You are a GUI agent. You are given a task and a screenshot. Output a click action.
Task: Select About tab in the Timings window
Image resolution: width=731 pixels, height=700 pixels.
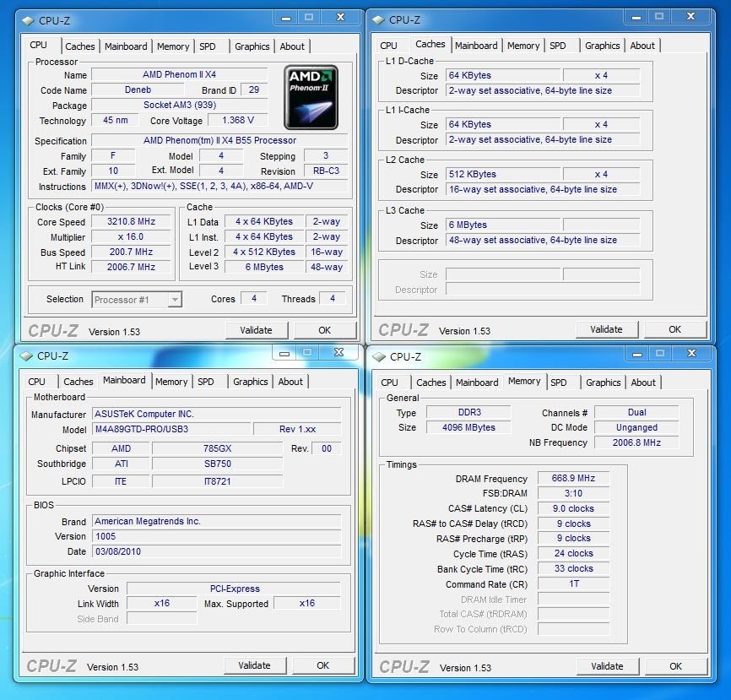(643, 383)
